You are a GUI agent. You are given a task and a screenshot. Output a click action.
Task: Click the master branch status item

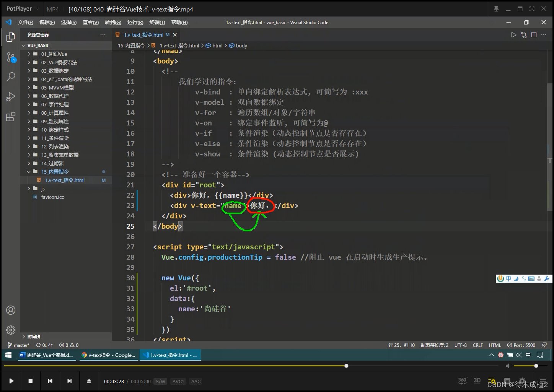[18, 345]
